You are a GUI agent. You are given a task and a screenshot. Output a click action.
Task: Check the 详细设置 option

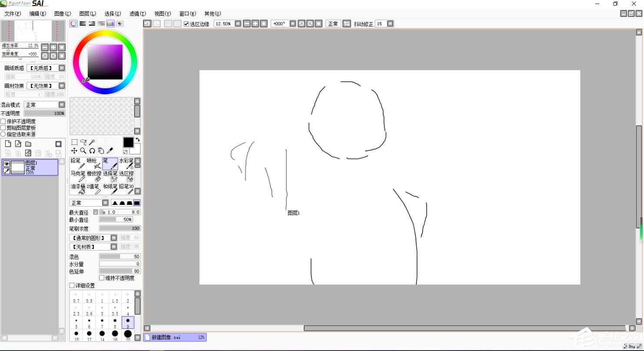pyautogui.click(x=72, y=286)
